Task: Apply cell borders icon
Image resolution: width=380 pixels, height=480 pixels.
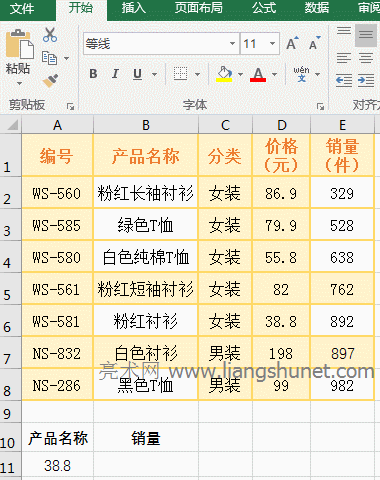Action: (x=180, y=74)
